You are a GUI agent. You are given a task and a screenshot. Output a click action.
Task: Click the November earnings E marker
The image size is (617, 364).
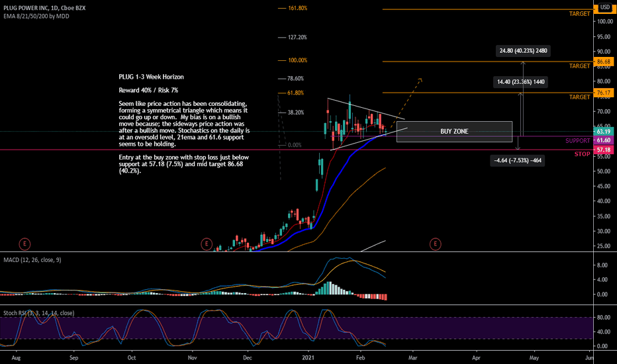[x=207, y=244]
